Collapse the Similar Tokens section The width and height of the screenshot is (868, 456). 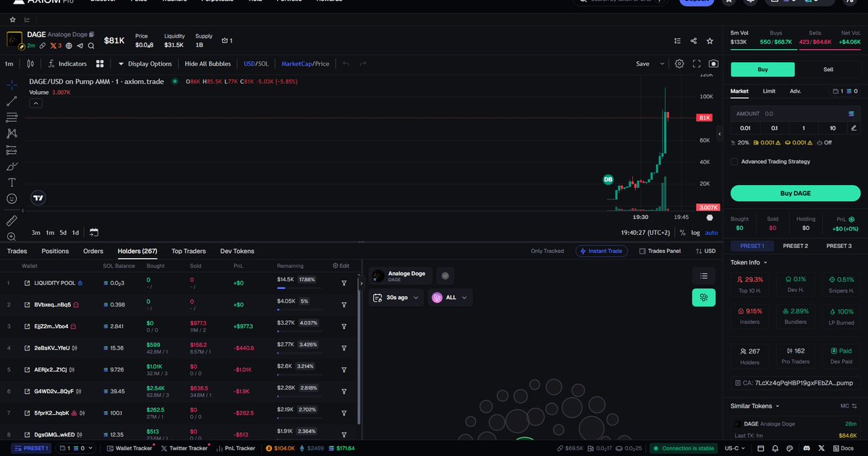point(754,406)
